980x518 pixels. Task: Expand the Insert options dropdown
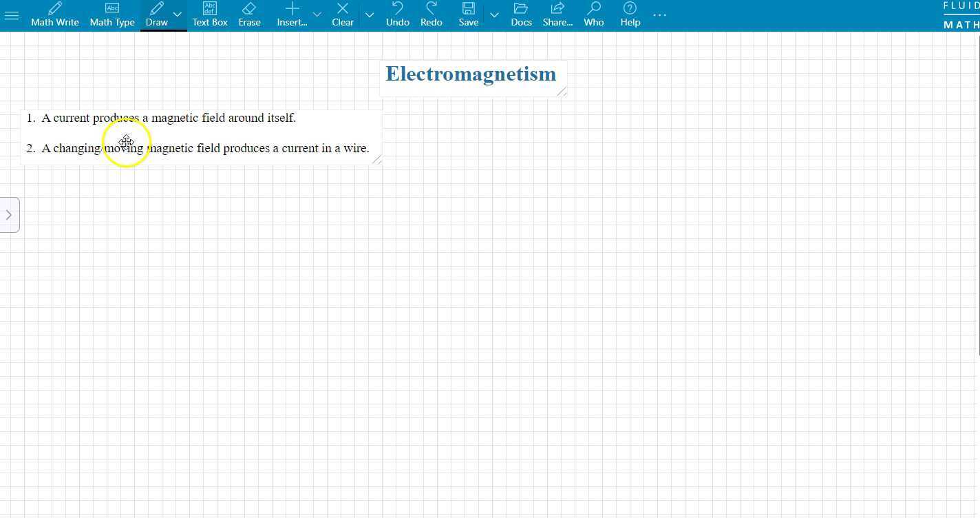pyautogui.click(x=317, y=14)
